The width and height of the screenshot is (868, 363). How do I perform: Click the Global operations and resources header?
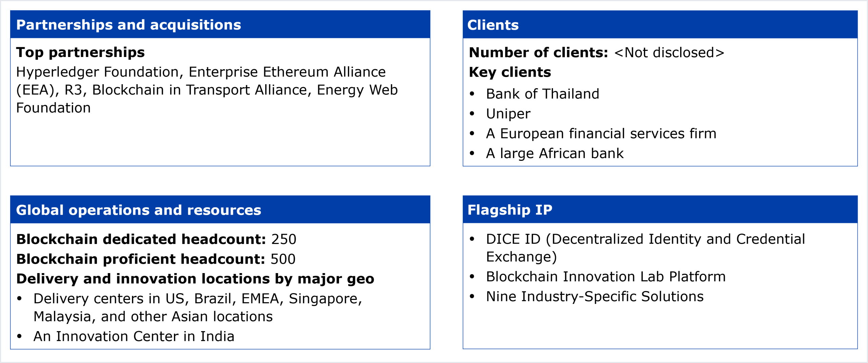tap(138, 210)
